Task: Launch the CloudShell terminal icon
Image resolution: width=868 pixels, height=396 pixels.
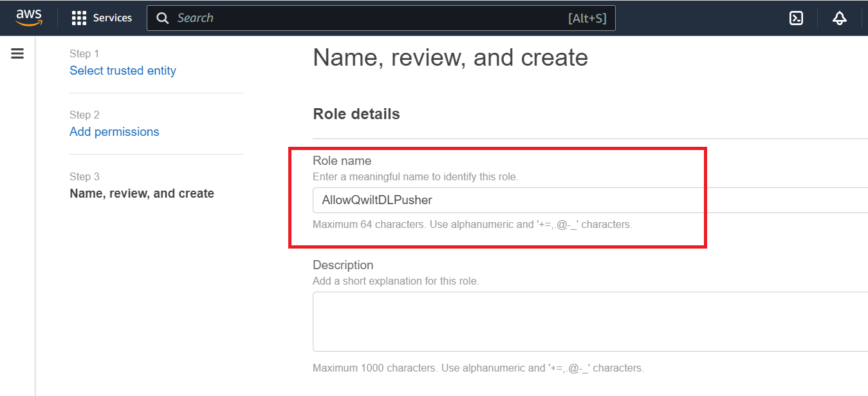Action: click(x=796, y=18)
